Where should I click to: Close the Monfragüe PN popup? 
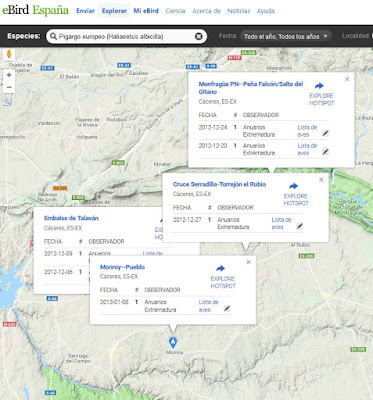point(347,79)
